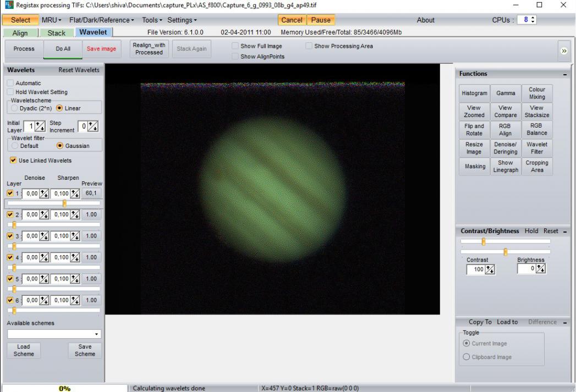Open RGB Align function
The height and width of the screenshot is (392, 576).
[x=506, y=130]
